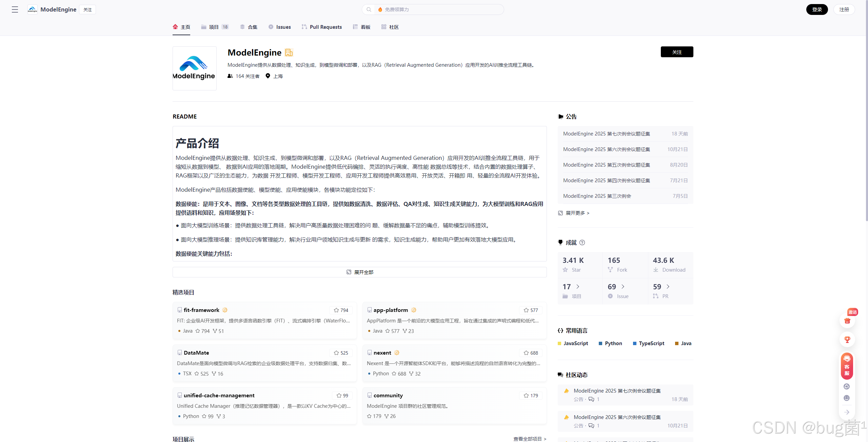Screen dimensions: 868x442
Task: Click the 登录 login button
Action: (x=817, y=9)
